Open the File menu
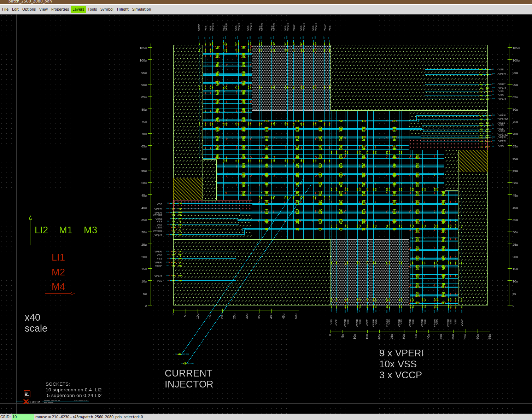This screenshot has height=420, width=532. pos(5,9)
